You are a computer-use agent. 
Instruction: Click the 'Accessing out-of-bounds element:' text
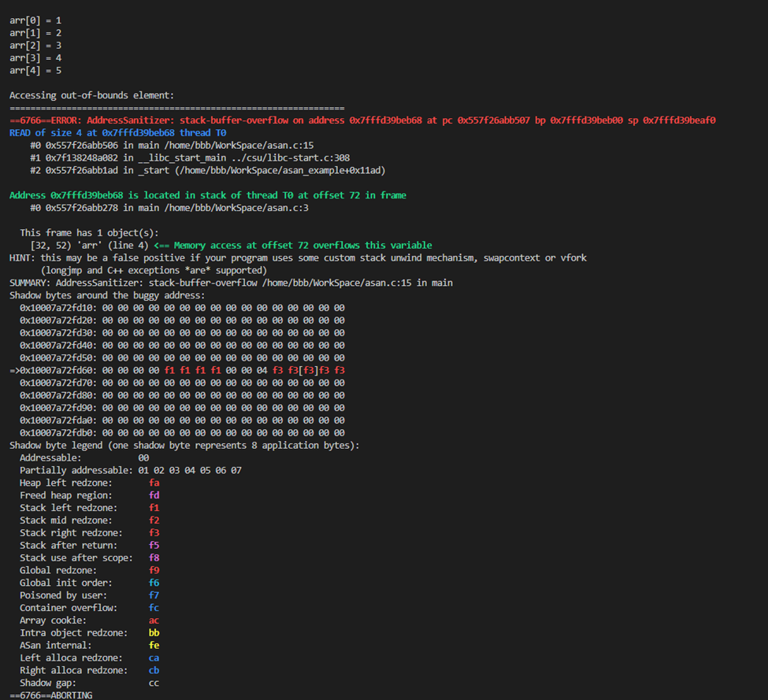point(91,95)
